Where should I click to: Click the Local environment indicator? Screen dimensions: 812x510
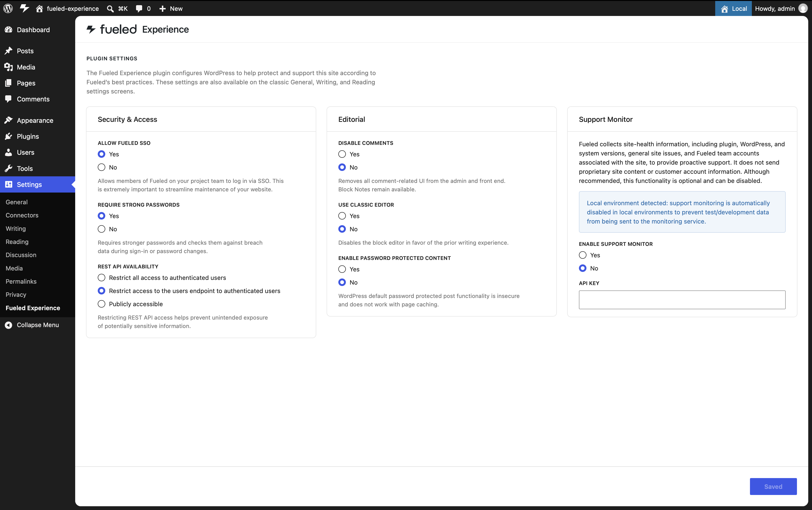(x=734, y=8)
